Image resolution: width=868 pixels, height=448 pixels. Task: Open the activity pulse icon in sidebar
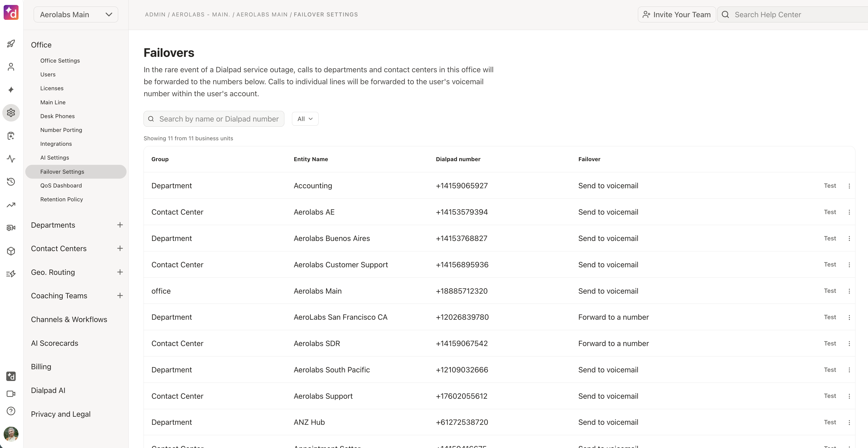(11, 159)
